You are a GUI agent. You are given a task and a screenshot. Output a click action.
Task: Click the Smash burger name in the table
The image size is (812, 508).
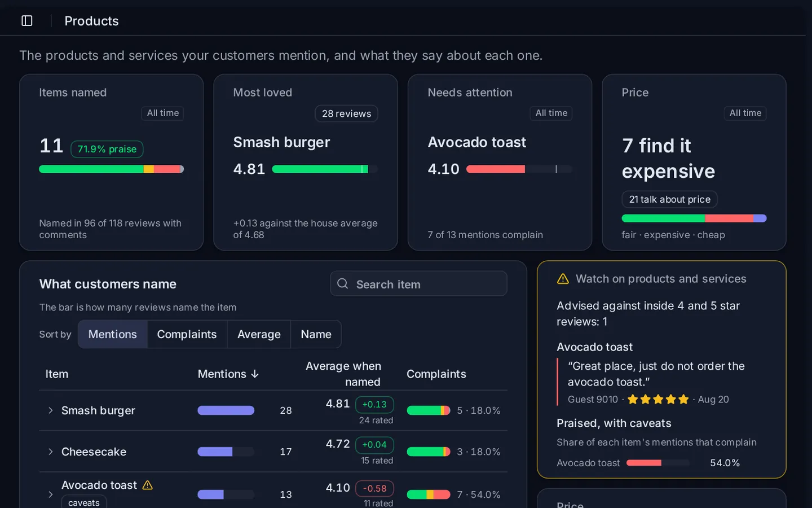98,410
